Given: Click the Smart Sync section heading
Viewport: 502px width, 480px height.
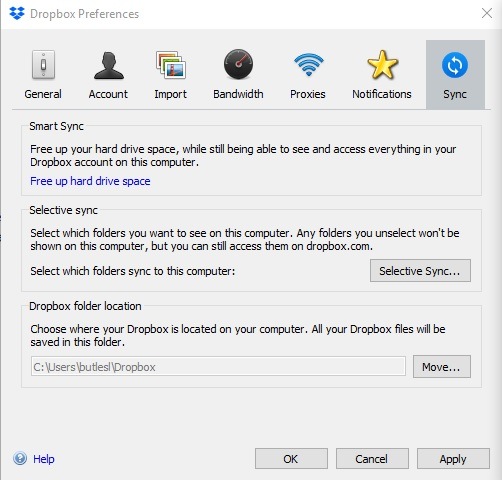Looking at the screenshot, I should coord(56,126).
